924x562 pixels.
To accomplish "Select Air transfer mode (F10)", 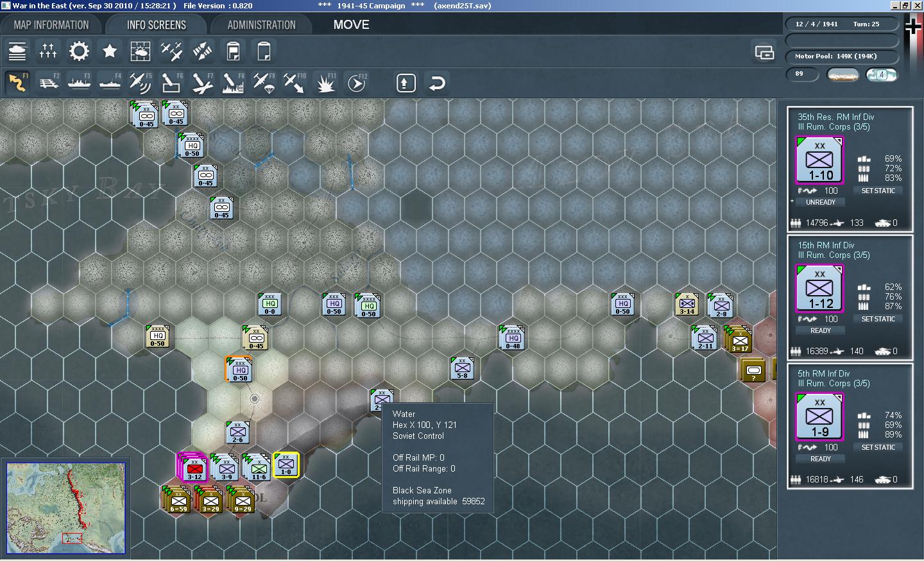I will coord(295,83).
